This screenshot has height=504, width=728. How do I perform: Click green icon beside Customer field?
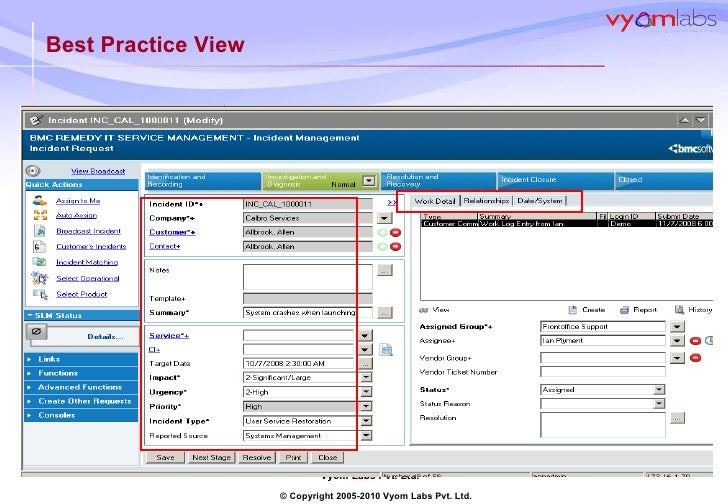383,233
